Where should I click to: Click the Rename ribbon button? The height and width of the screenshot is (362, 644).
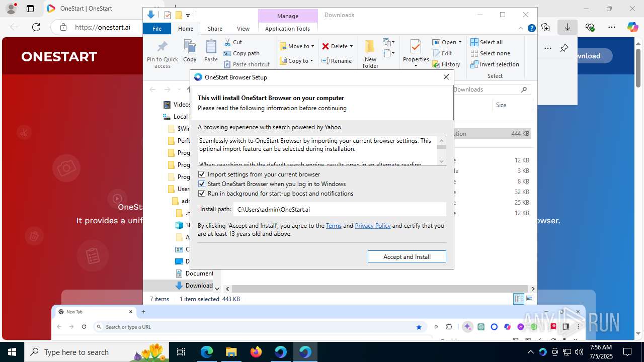point(337,61)
